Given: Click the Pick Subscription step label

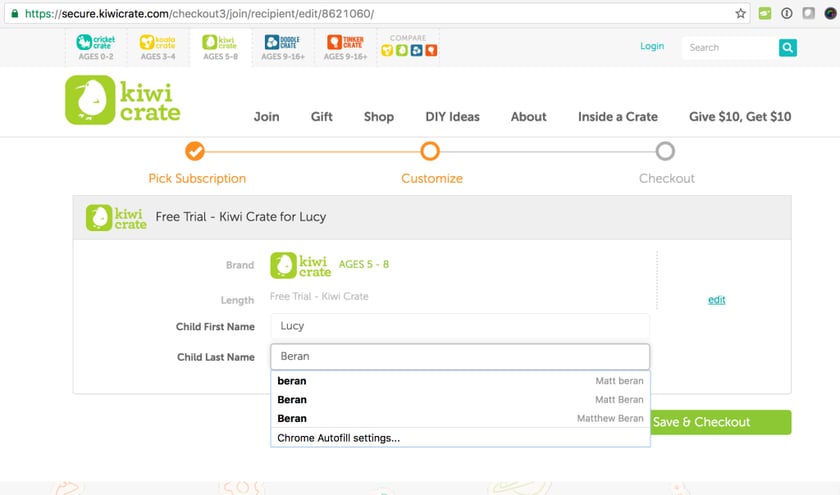Looking at the screenshot, I should 197,178.
